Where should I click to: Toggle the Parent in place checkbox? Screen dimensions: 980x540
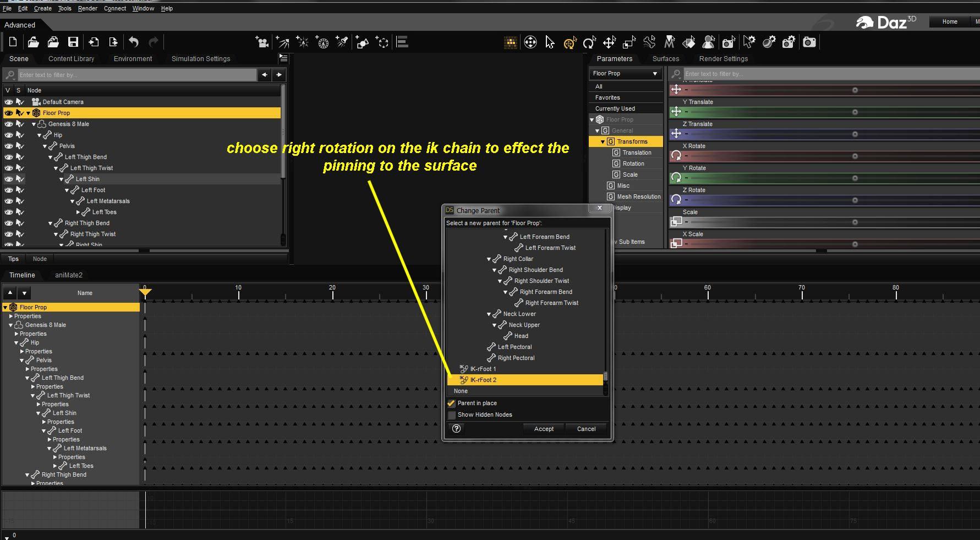coord(452,403)
